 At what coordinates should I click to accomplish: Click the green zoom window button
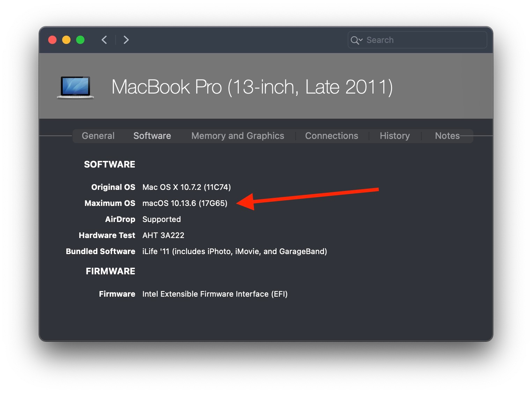pyautogui.click(x=80, y=40)
